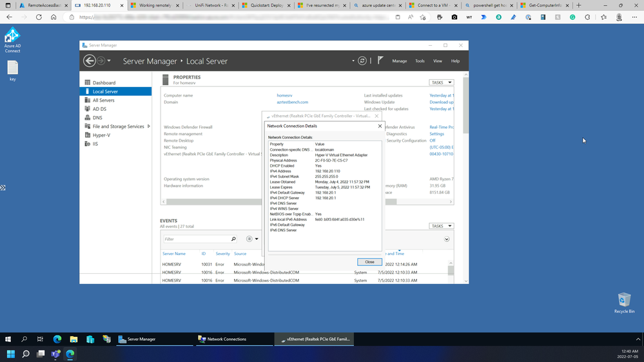Viewport: 644px width, 362px height.
Task: Open the key file on the remote desktop
Action: (13, 71)
